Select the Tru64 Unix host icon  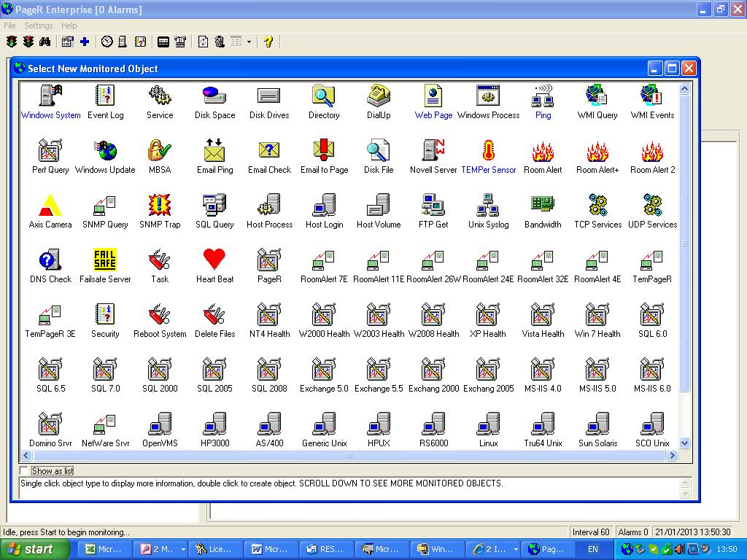pyautogui.click(x=543, y=424)
